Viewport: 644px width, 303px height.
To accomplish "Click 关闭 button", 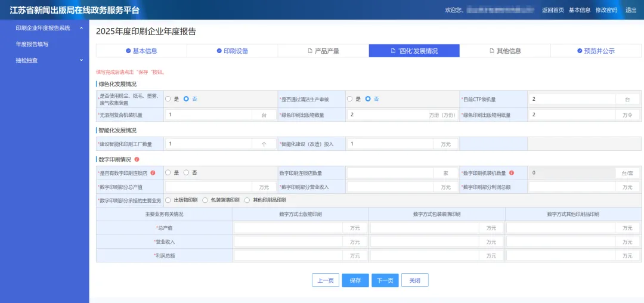I will [415, 280].
